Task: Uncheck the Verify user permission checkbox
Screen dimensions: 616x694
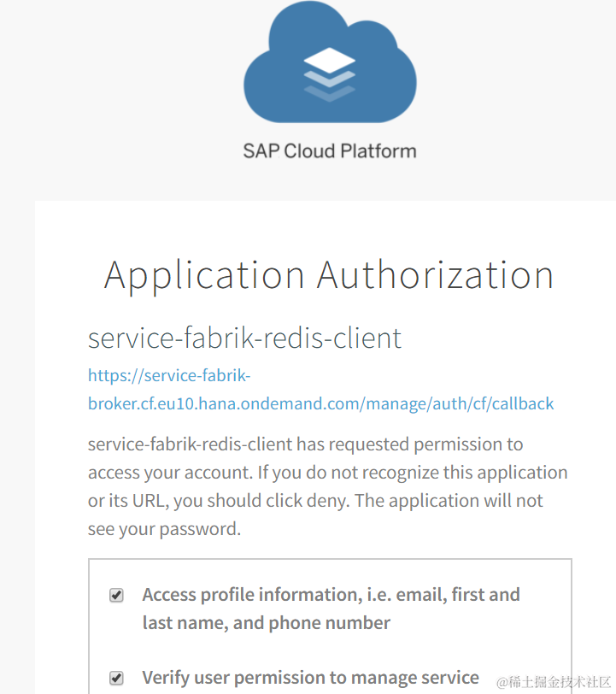Action: coord(116,678)
